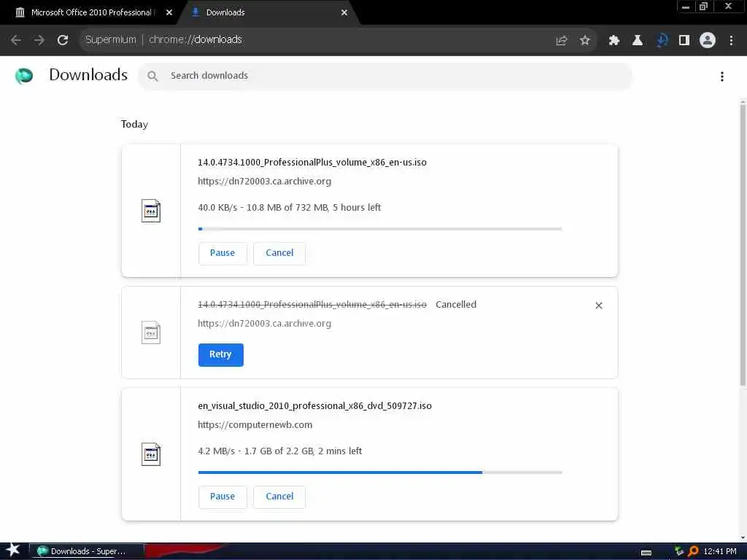This screenshot has height=560, width=747.
Task: Reload the downloads page
Action: coord(63,40)
